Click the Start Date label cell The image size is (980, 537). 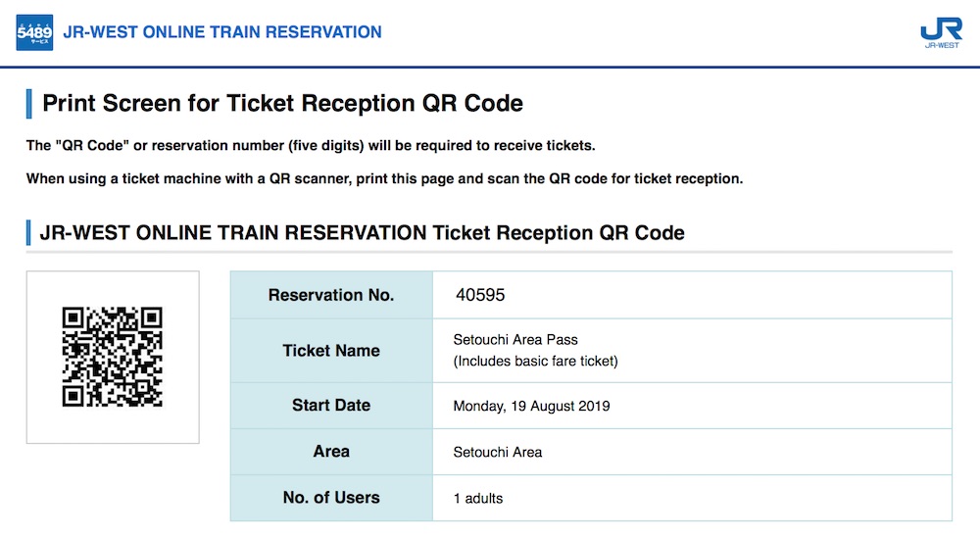point(331,405)
